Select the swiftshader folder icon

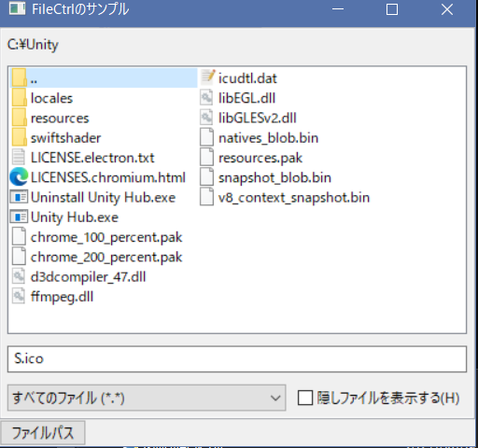coord(19,138)
